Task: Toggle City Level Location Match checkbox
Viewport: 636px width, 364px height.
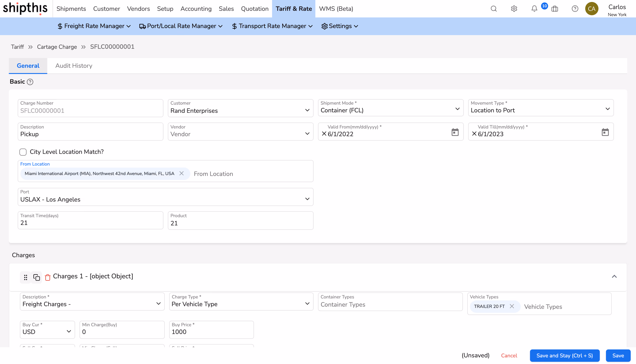Action: [23, 152]
